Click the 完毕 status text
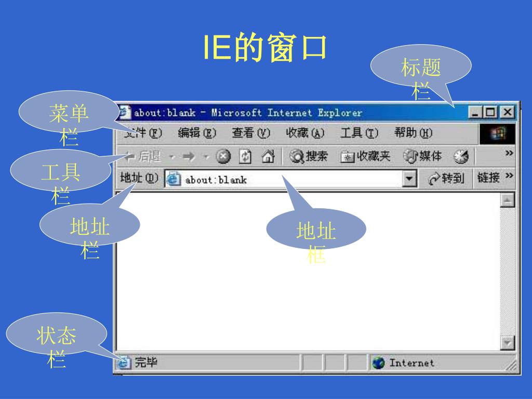 tap(146, 362)
